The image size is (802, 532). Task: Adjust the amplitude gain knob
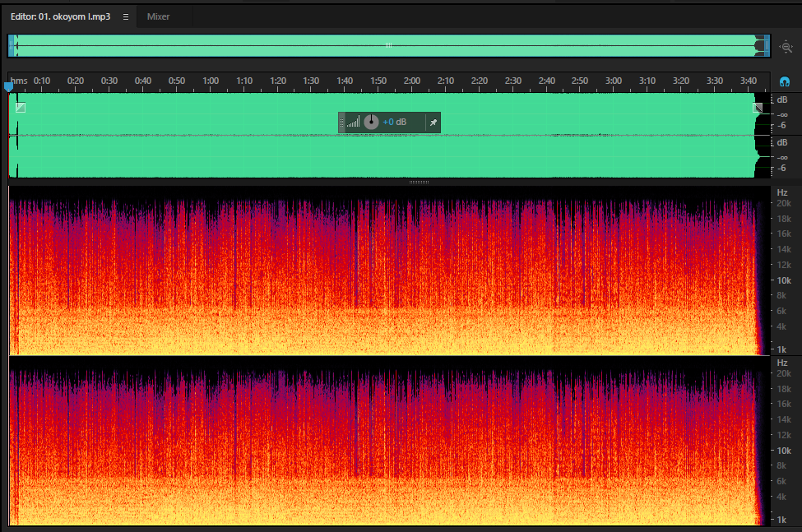[x=371, y=123]
